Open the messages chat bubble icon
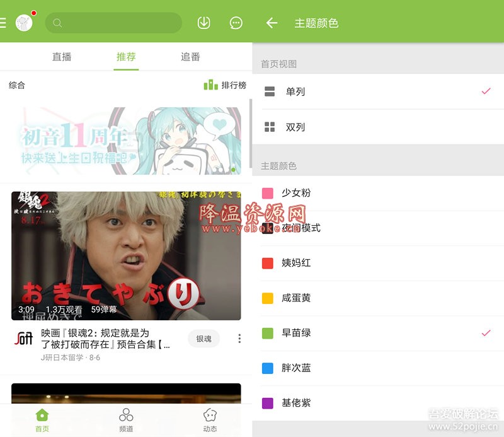The height and width of the screenshot is (437, 504). point(236,23)
